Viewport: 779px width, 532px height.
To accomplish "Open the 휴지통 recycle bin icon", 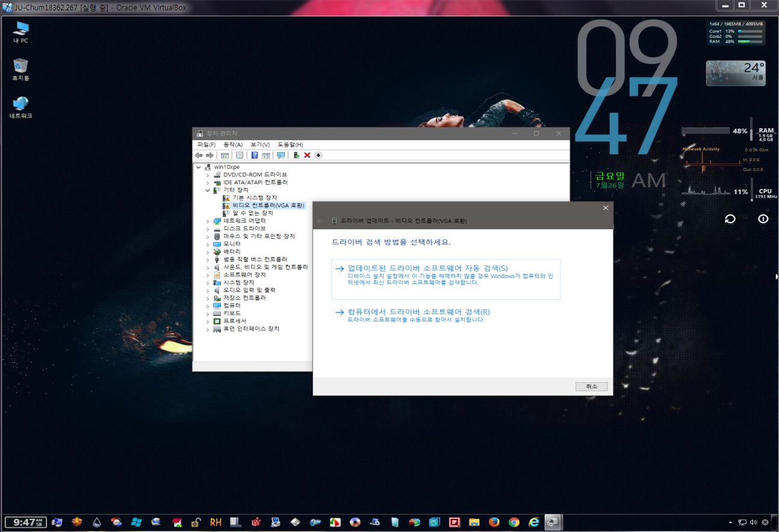I will coord(20,70).
